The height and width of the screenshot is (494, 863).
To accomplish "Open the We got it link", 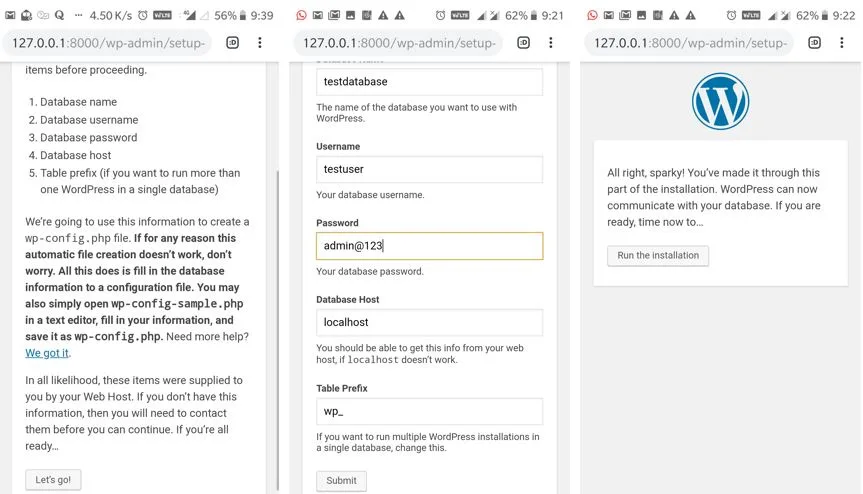I will pyautogui.click(x=47, y=353).
